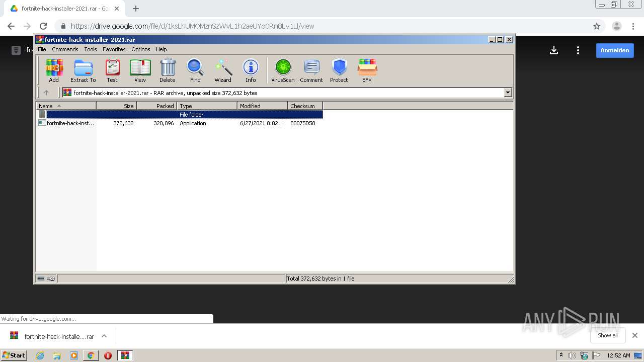
Task: Switch to Chrome taskbar icon
Action: coord(91,355)
